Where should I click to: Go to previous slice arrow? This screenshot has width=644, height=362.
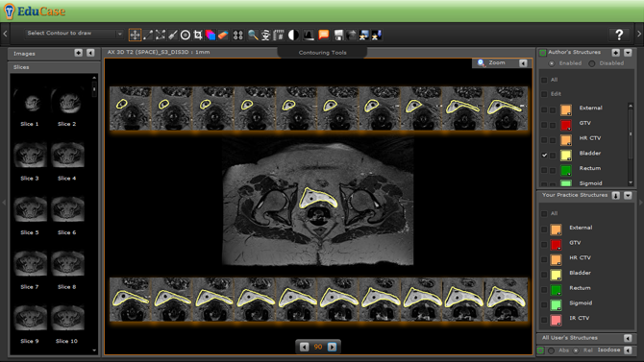tap(304, 348)
